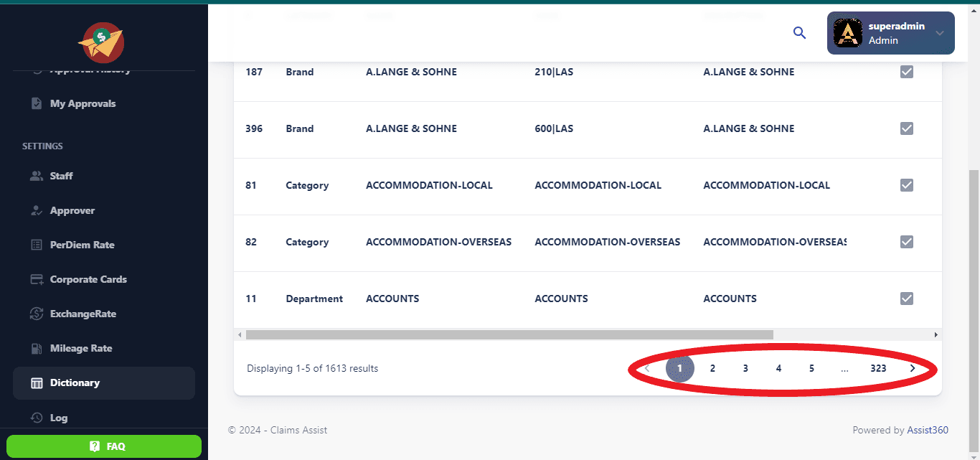Click the previous page left chevron
Viewport: 980px width, 460px height.
pos(646,368)
